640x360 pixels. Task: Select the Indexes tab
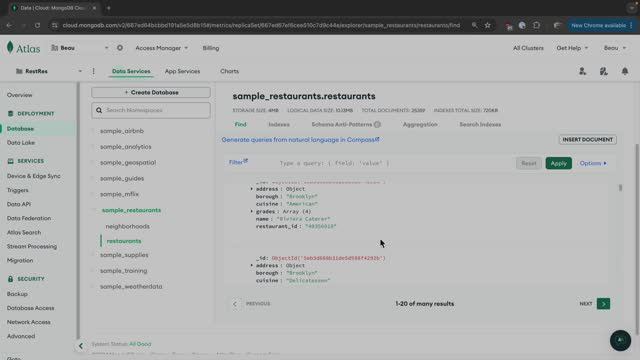(x=279, y=124)
